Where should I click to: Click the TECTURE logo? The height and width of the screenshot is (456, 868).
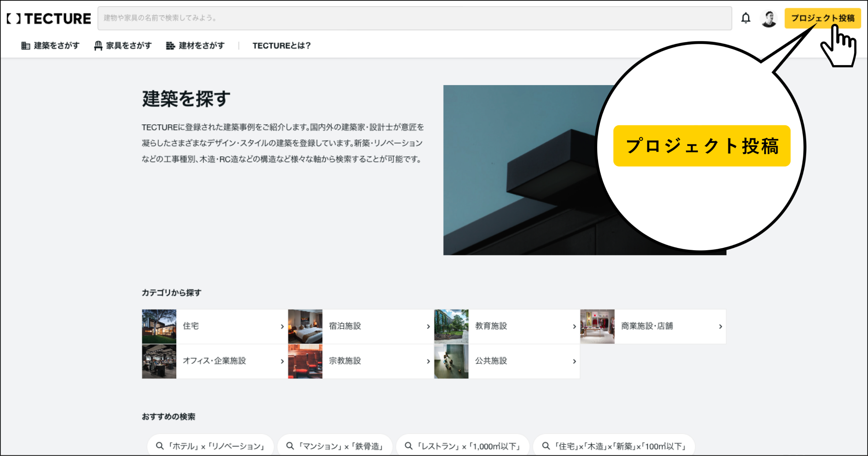coord(47,19)
